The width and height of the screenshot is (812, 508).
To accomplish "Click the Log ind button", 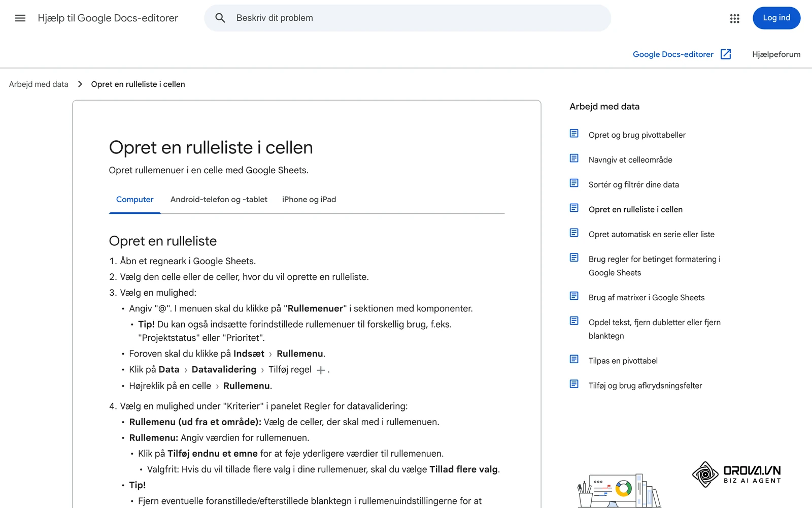I will point(776,18).
